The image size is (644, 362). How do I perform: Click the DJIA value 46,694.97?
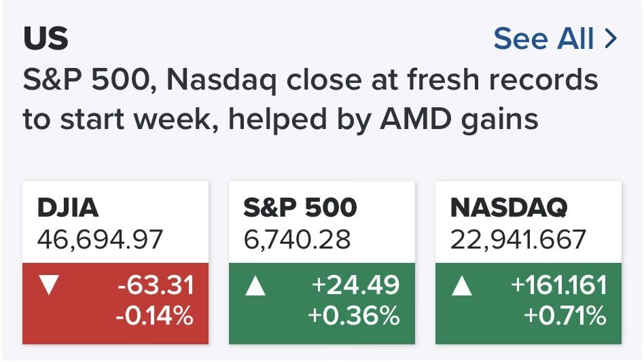pyautogui.click(x=99, y=239)
